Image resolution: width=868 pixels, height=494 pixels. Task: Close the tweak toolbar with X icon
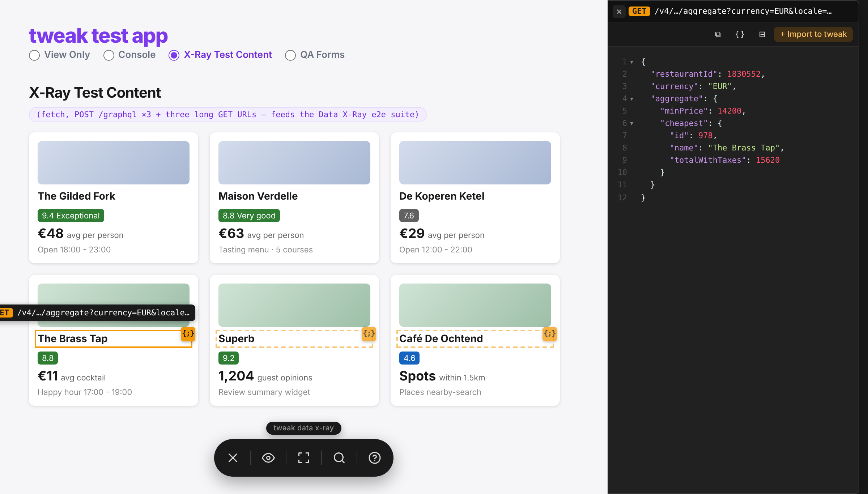[x=233, y=458]
